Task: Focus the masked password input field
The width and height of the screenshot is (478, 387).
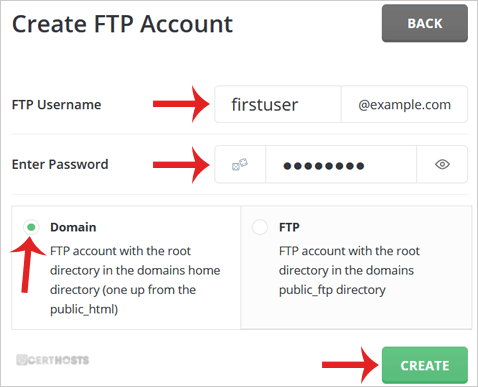Action: point(341,164)
